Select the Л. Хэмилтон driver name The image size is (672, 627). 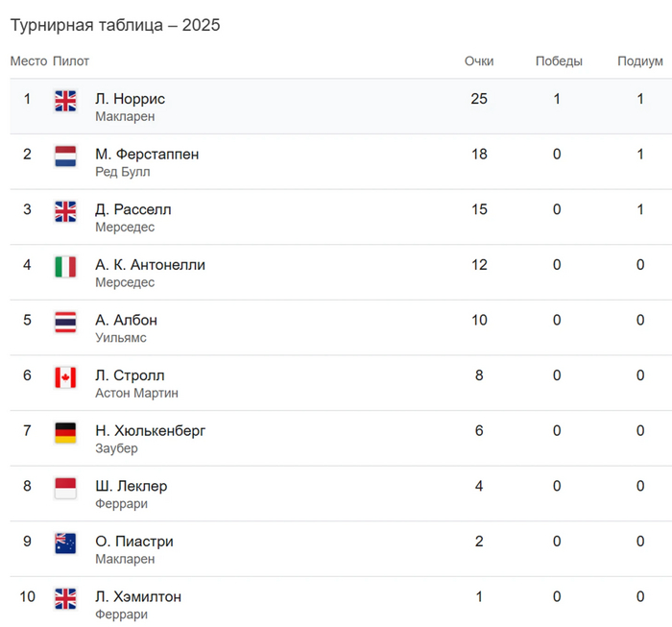(x=138, y=597)
